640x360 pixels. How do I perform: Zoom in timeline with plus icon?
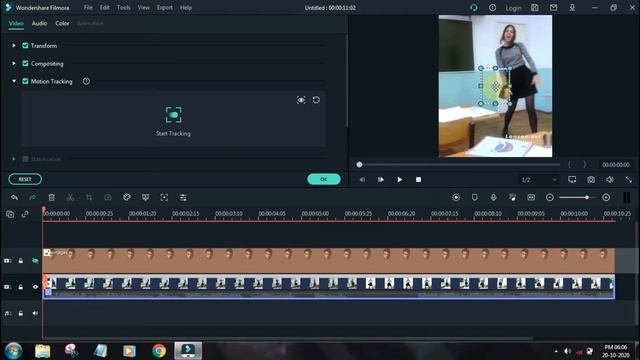[x=606, y=198]
